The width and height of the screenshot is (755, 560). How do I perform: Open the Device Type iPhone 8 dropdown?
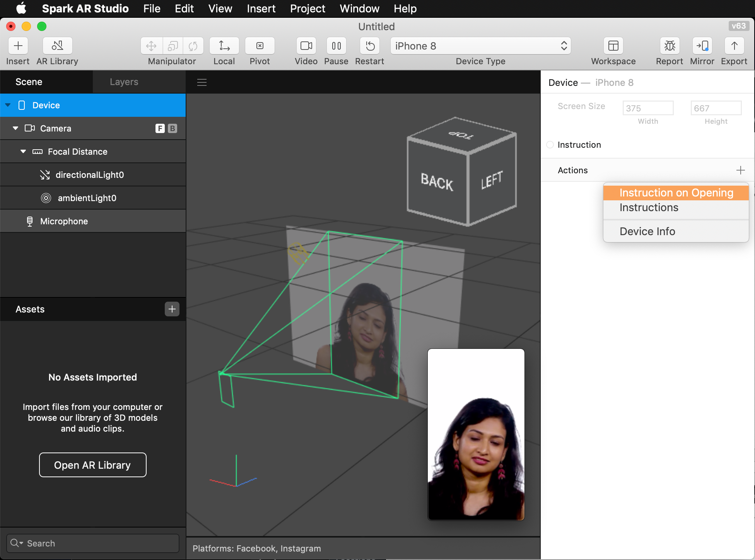(481, 46)
